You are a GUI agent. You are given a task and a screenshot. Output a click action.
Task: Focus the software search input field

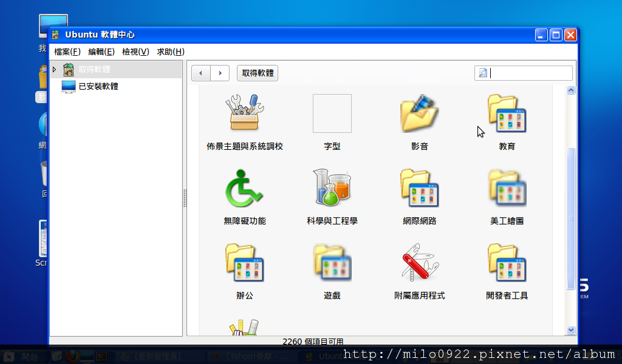click(524, 73)
